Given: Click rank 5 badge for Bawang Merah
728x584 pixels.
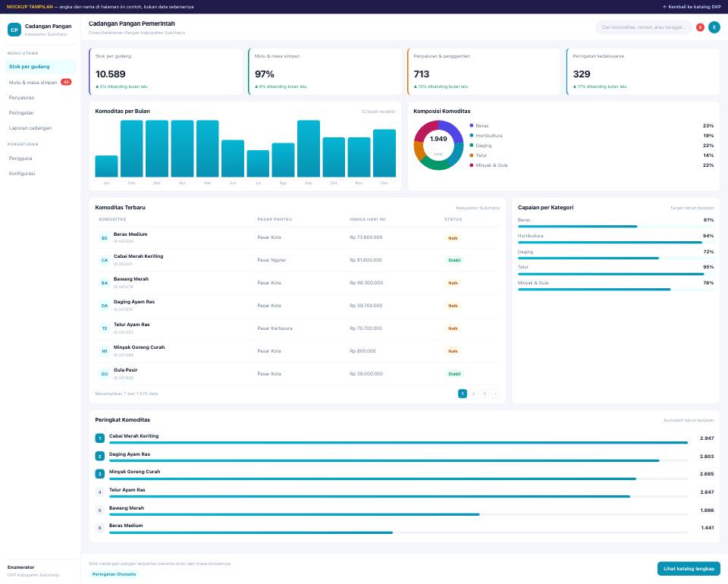Looking at the screenshot, I should point(100,510).
